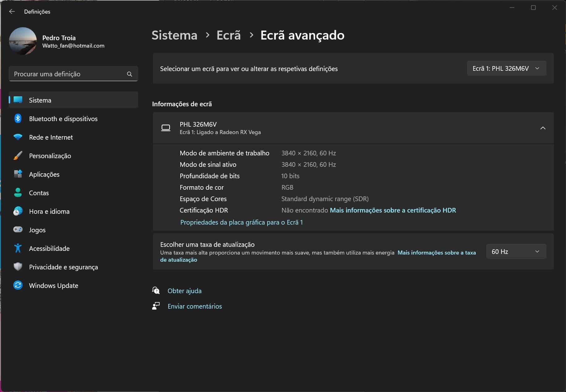Click the back arrow icon
This screenshot has height=392, width=566.
(x=12, y=11)
